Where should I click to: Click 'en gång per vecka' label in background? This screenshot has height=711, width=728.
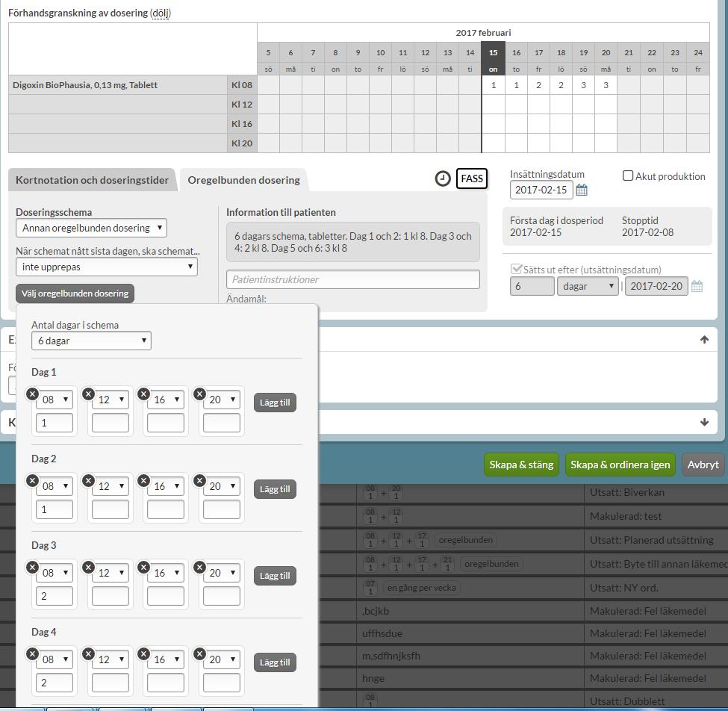pos(422,588)
